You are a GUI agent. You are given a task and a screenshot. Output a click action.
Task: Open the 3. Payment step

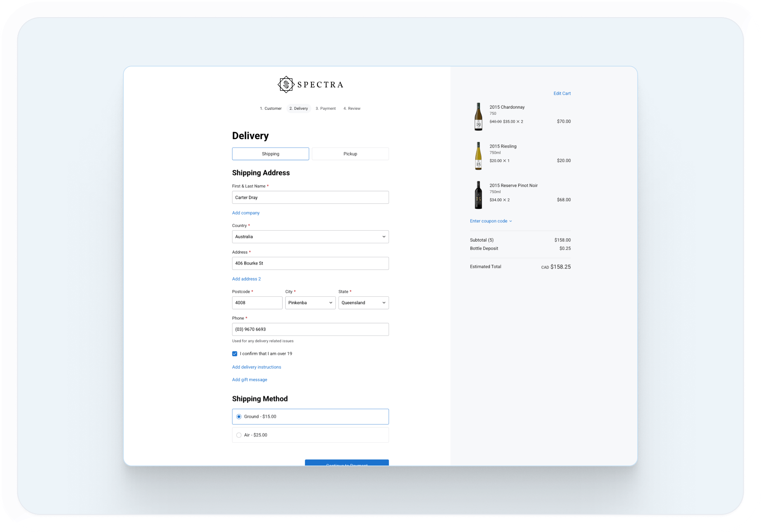click(x=325, y=108)
